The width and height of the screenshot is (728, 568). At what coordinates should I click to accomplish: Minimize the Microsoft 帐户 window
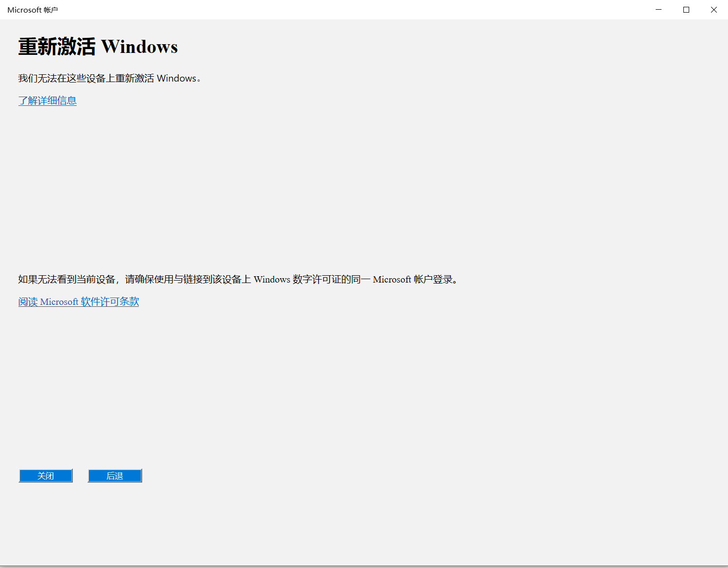click(659, 10)
